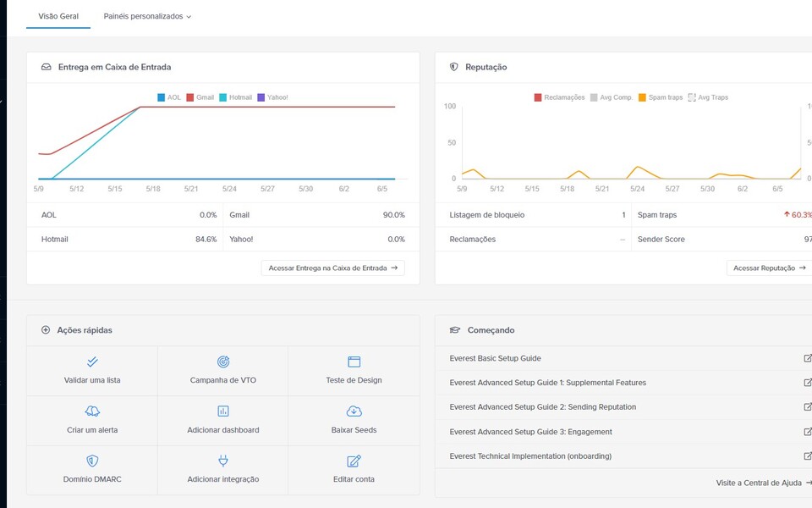The height and width of the screenshot is (508, 812).
Task: Click the inbox icon beside Entrega em Caixa de Entrada
Action: [46, 67]
